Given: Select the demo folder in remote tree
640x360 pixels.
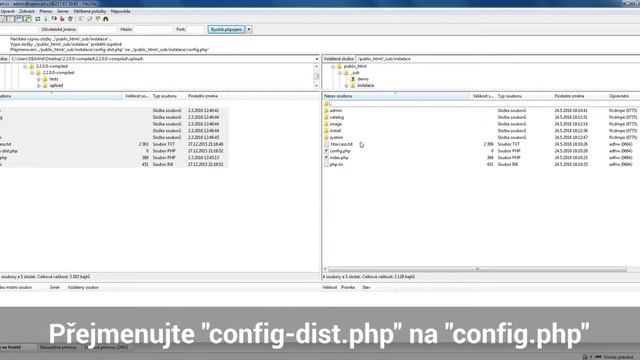Looking at the screenshot, I should (363, 79).
